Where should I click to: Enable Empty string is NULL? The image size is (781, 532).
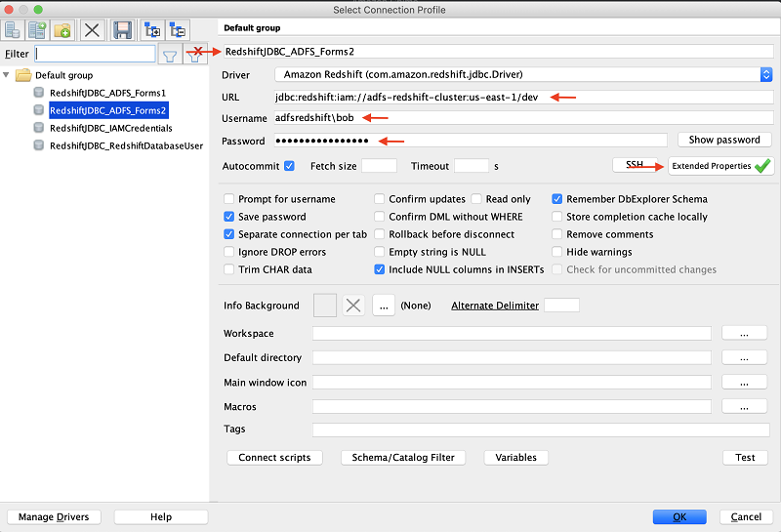(x=379, y=252)
